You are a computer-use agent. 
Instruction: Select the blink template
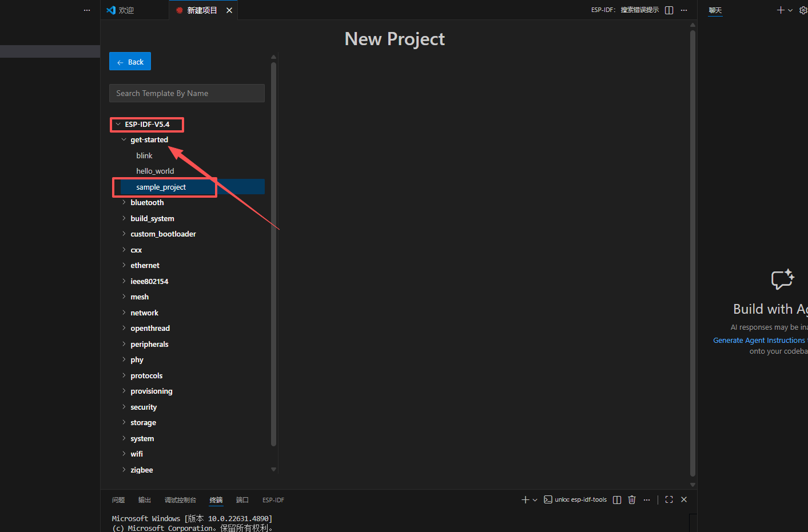144,155
